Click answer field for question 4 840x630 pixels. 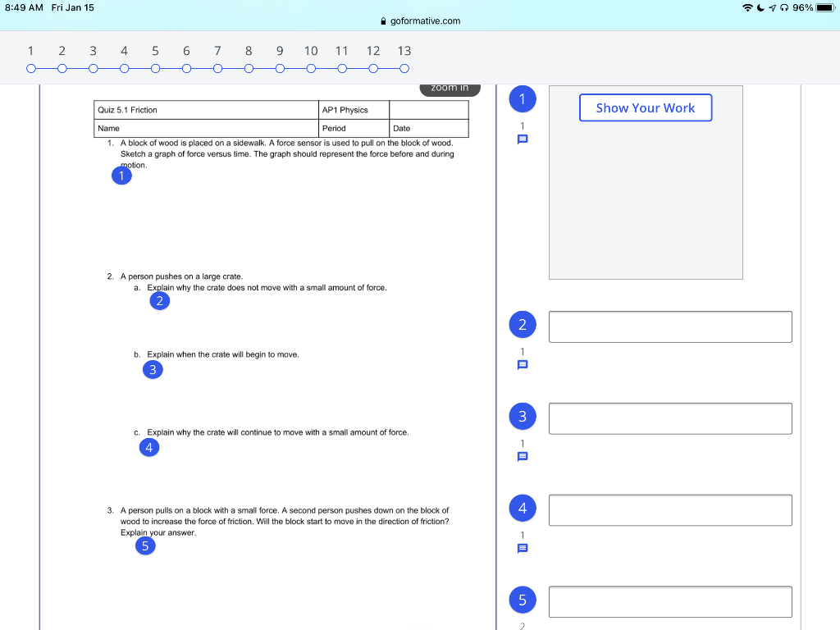tap(670, 510)
